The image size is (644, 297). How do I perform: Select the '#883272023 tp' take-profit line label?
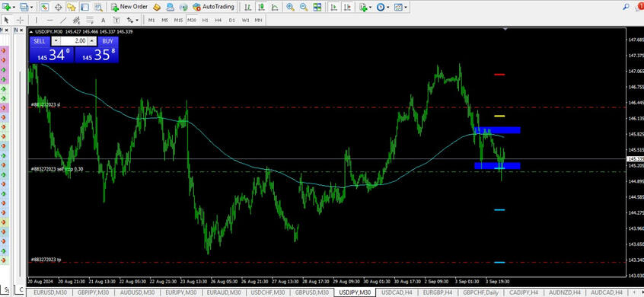[46, 260]
